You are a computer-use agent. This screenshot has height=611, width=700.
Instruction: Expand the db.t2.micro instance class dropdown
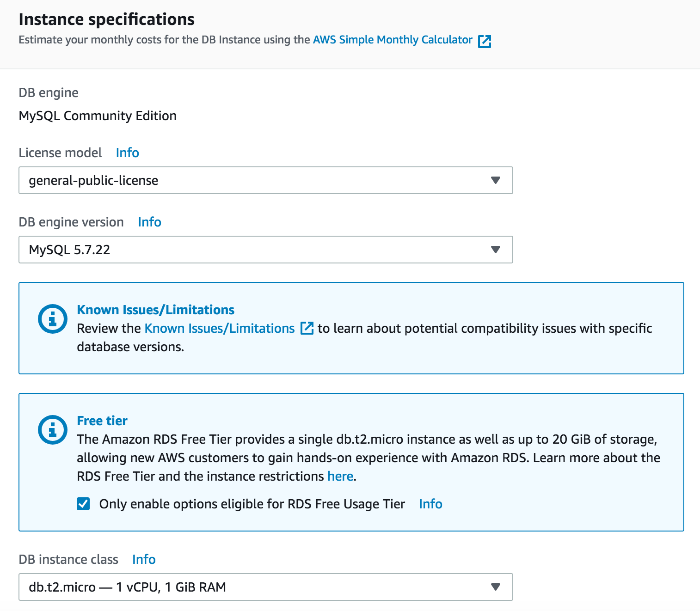click(266, 587)
